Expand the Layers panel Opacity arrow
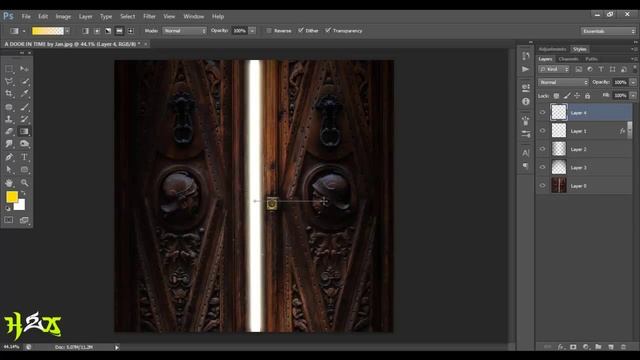The height and width of the screenshot is (360, 640). (633, 82)
